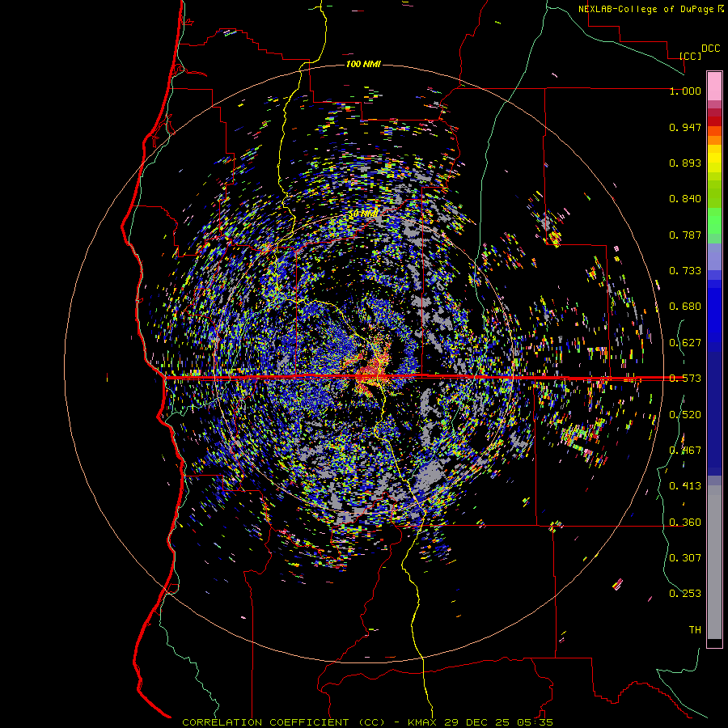Select the 1.000 scale value
The height and width of the screenshot is (728, 728).
[x=685, y=91]
